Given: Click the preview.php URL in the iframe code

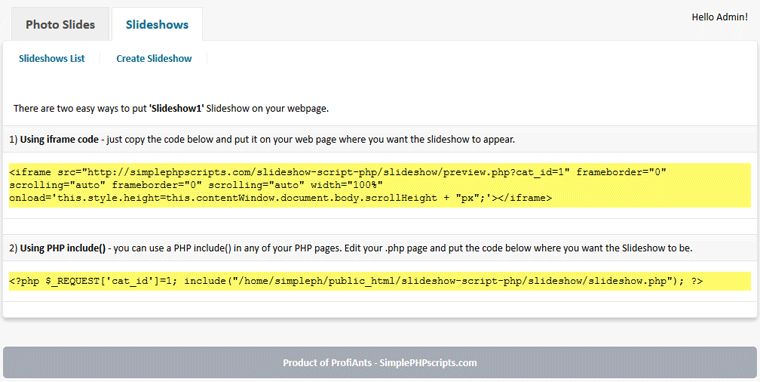Looking at the screenshot, I should 325,172.
